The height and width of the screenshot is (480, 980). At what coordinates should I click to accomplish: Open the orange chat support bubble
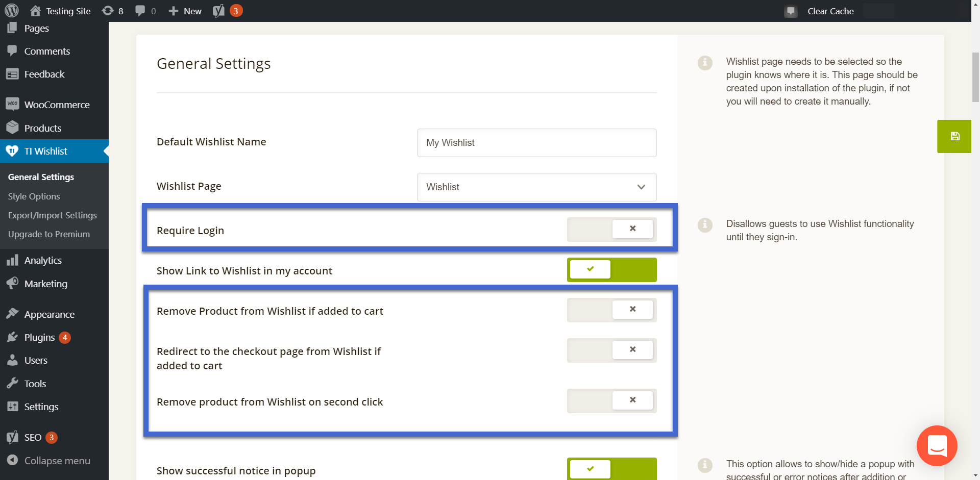937,445
